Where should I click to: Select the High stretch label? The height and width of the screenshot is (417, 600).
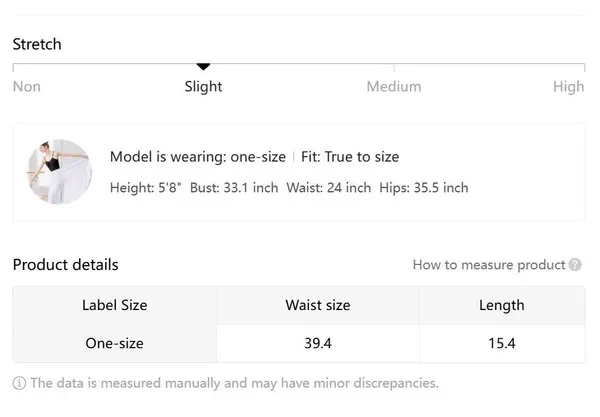click(568, 87)
